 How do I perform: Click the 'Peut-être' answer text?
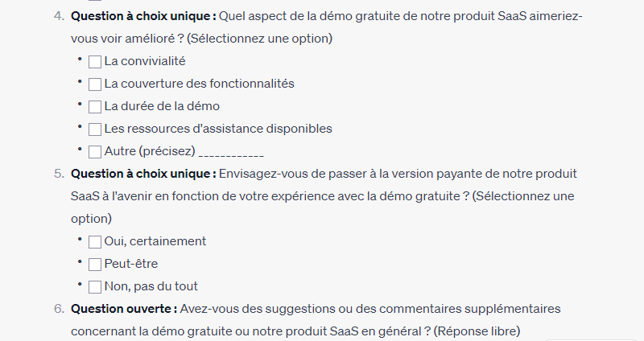point(131,264)
